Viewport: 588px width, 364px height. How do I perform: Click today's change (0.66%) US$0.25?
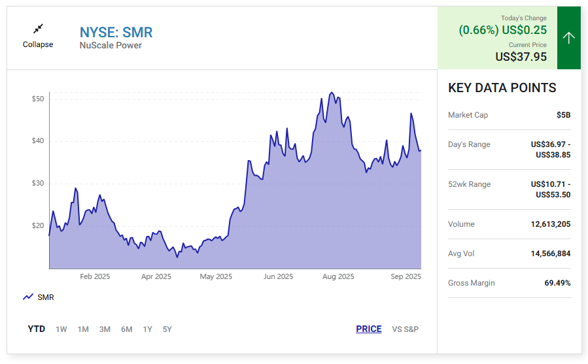(503, 30)
